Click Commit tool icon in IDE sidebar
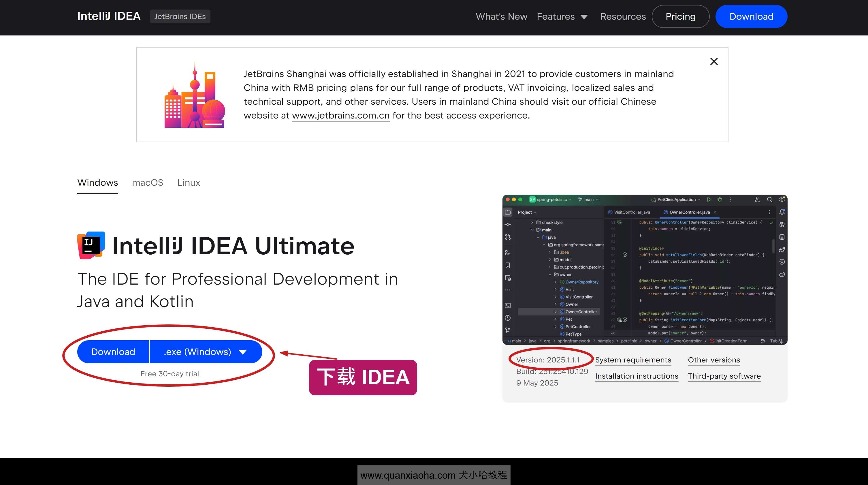 (508, 224)
